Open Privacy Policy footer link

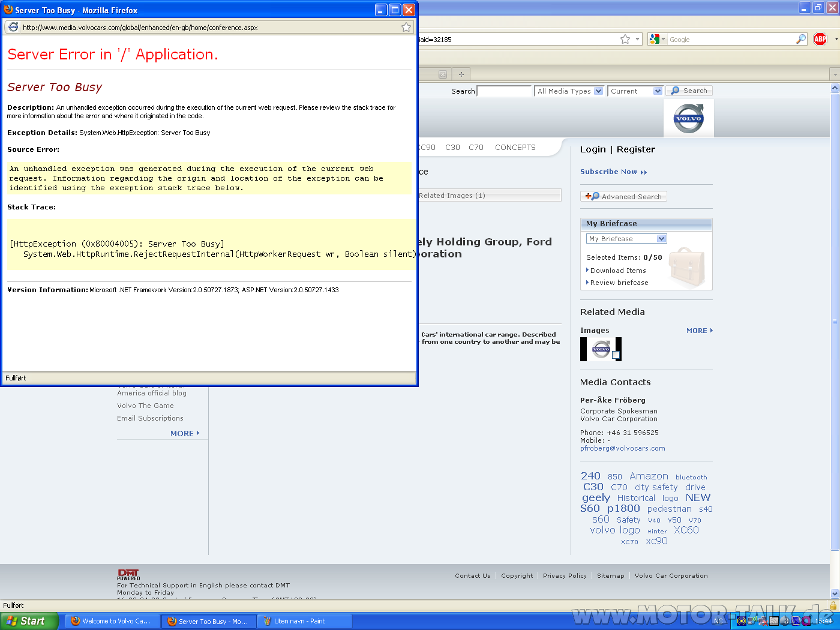565,576
